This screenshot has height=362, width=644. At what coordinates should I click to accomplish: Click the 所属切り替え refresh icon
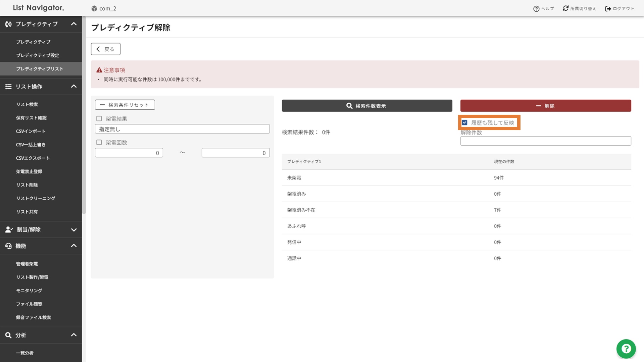click(565, 8)
